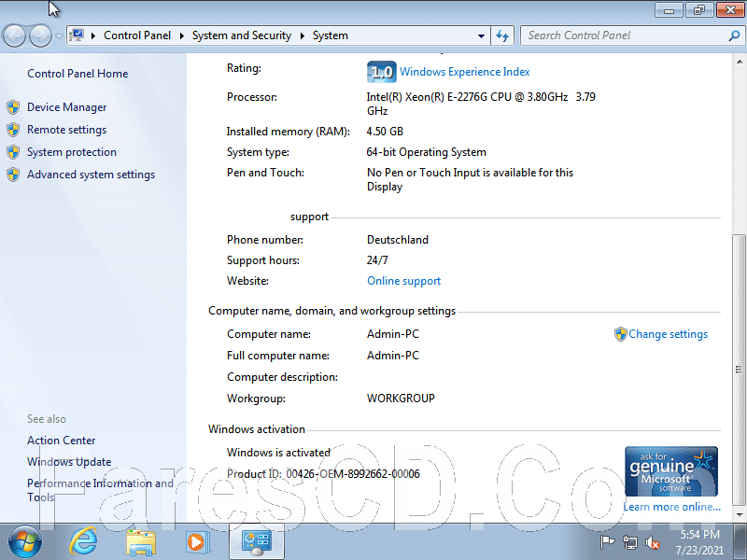Click the vertical scrollbar thumb
This screenshot has width=747, height=560.
pyautogui.click(x=739, y=370)
